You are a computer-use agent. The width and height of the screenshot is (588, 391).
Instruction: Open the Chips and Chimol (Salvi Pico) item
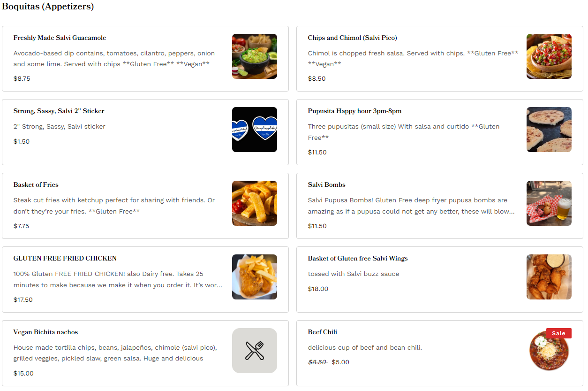352,38
